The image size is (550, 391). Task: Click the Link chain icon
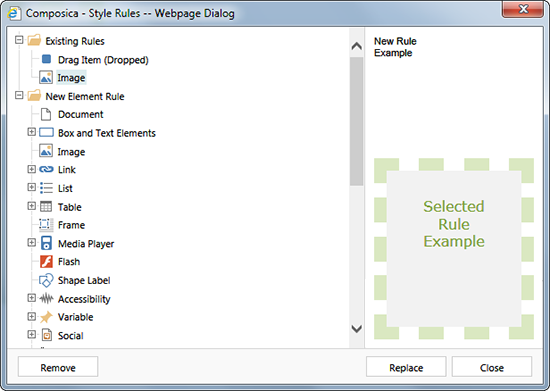click(46, 170)
